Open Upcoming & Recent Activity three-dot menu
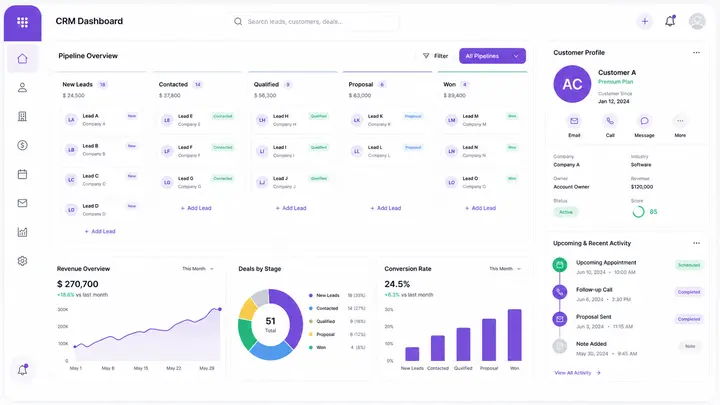This screenshot has height=405, width=720. tap(696, 243)
